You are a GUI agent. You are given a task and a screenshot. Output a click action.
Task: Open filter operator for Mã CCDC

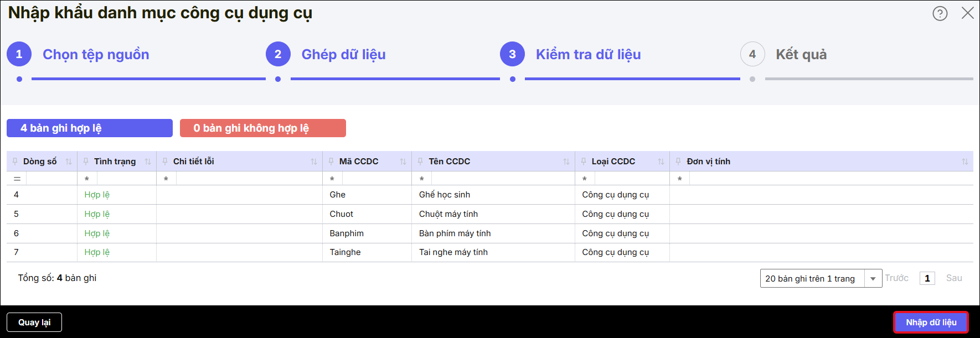tap(332, 179)
